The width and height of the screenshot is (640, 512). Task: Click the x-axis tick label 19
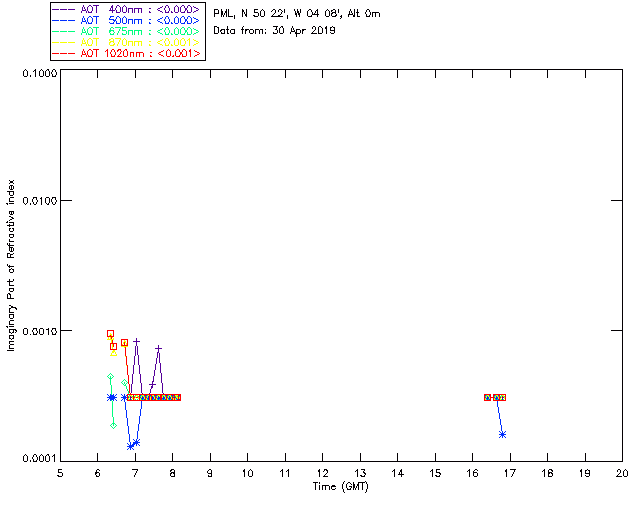585,473
